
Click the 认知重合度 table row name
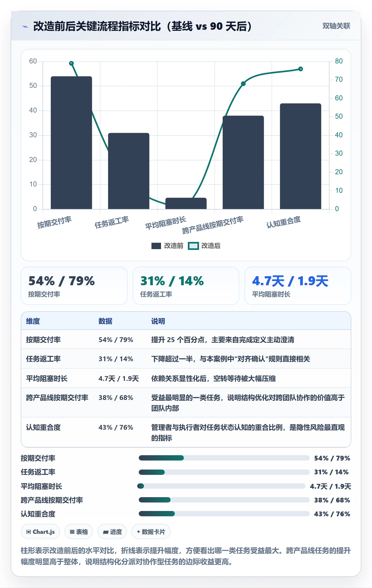[43, 427]
